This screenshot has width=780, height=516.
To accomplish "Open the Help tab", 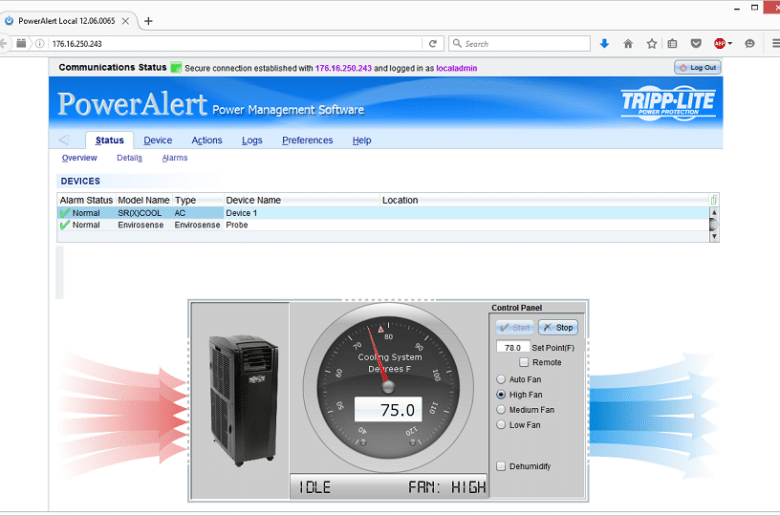I will pyautogui.click(x=362, y=140).
